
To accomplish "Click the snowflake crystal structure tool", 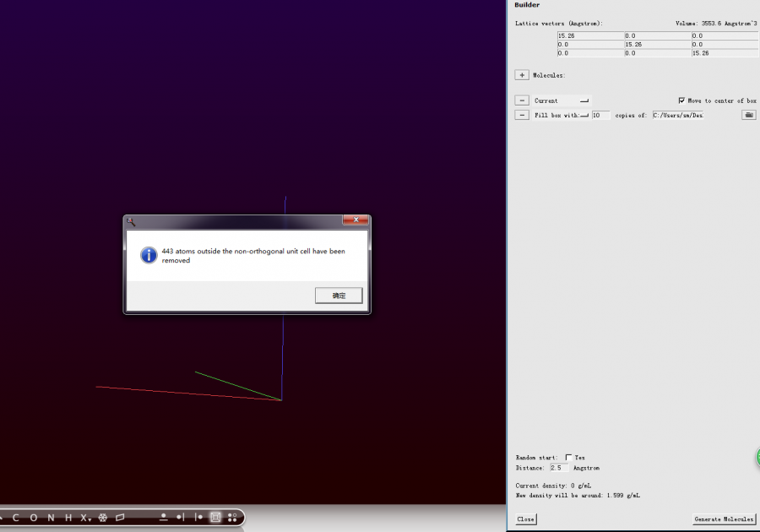I will coord(103,518).
